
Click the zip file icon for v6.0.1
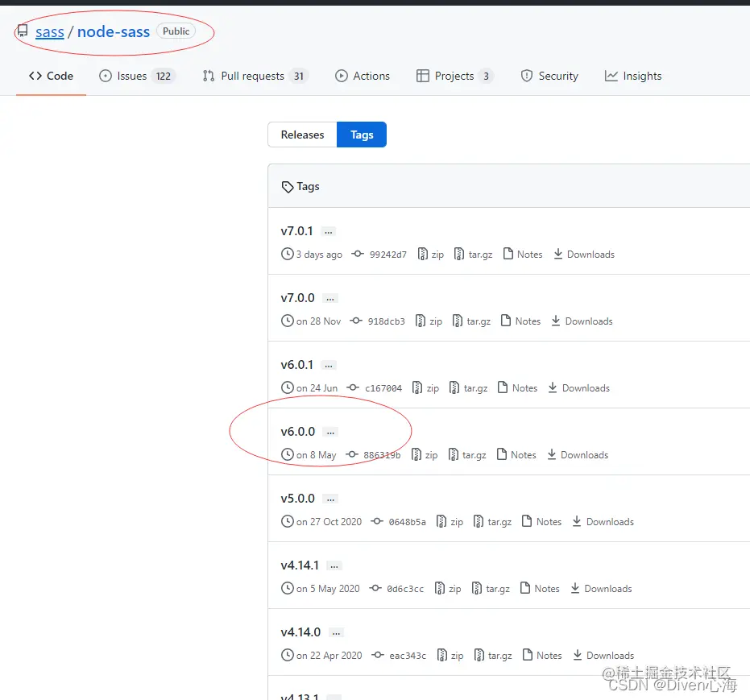[417, 387]
